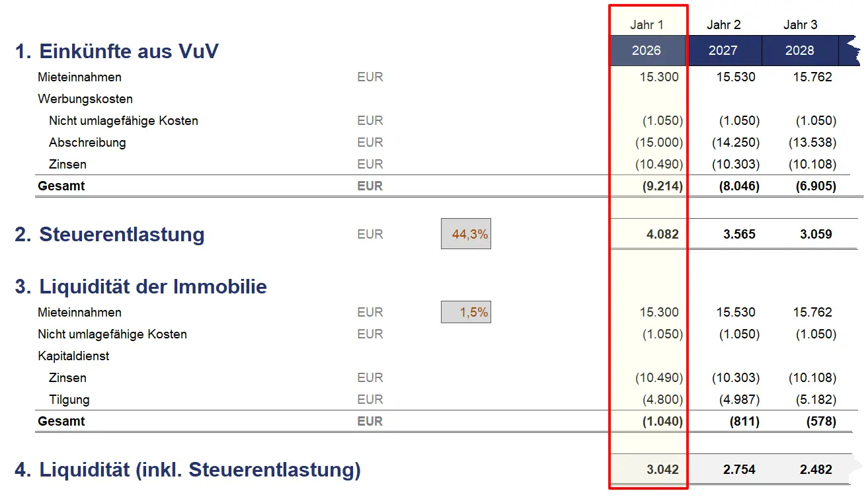Click the 2027 year header cell
Image resolution: width=868 pixels, height=499 pixels.
click(723, 51)
